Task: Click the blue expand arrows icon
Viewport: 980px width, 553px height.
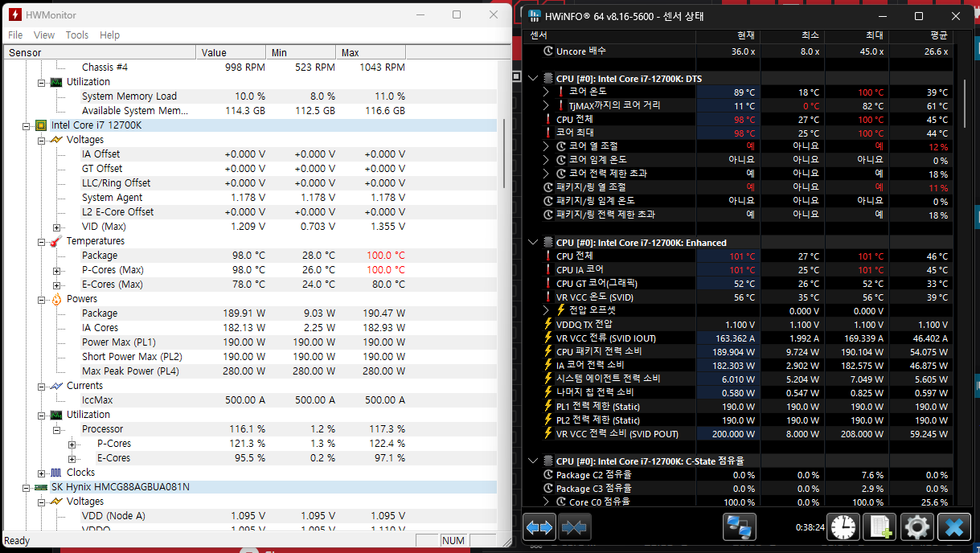Action: (x=539, y=528)
